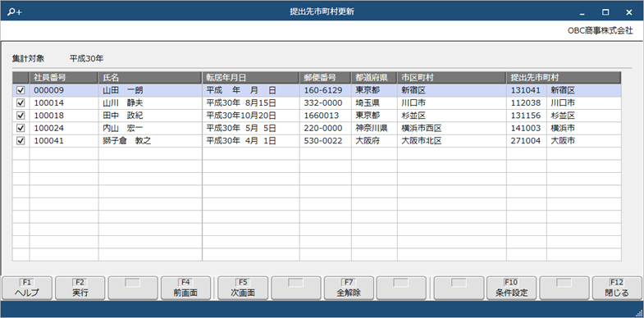Select name cell 田中 政紀

(x=150, y=116)
